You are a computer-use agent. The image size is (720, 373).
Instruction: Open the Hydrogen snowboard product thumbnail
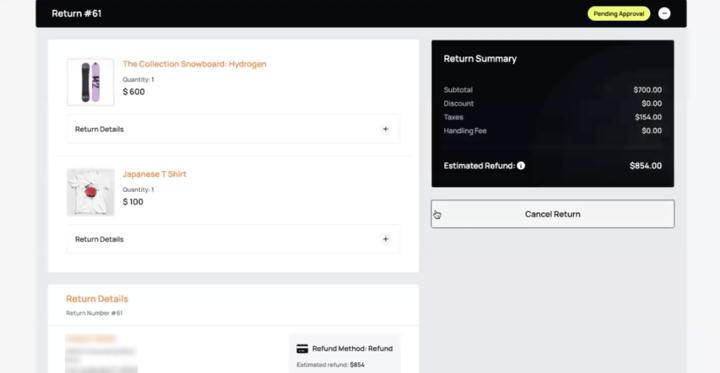[90, 82]
